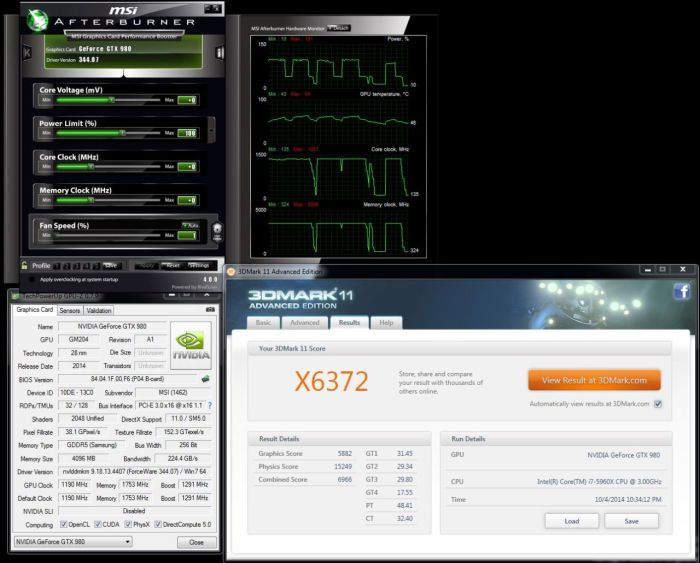Select Afterburner profile slot 2
Screen dimensions: 700x563
67,266
